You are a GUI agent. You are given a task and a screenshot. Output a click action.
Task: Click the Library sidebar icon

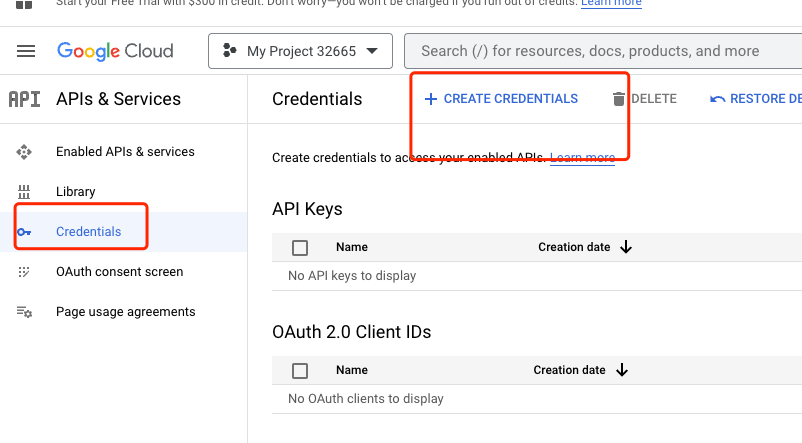point(24,192)
